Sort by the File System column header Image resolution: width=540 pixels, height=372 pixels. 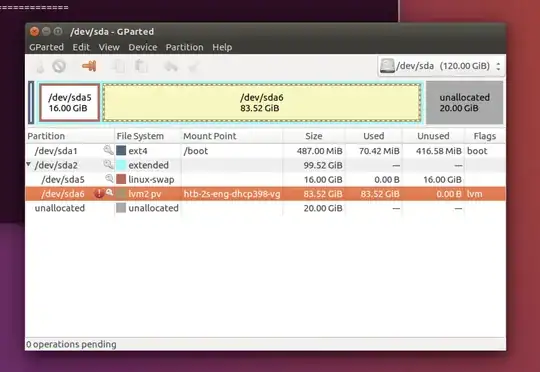point(147,136)
